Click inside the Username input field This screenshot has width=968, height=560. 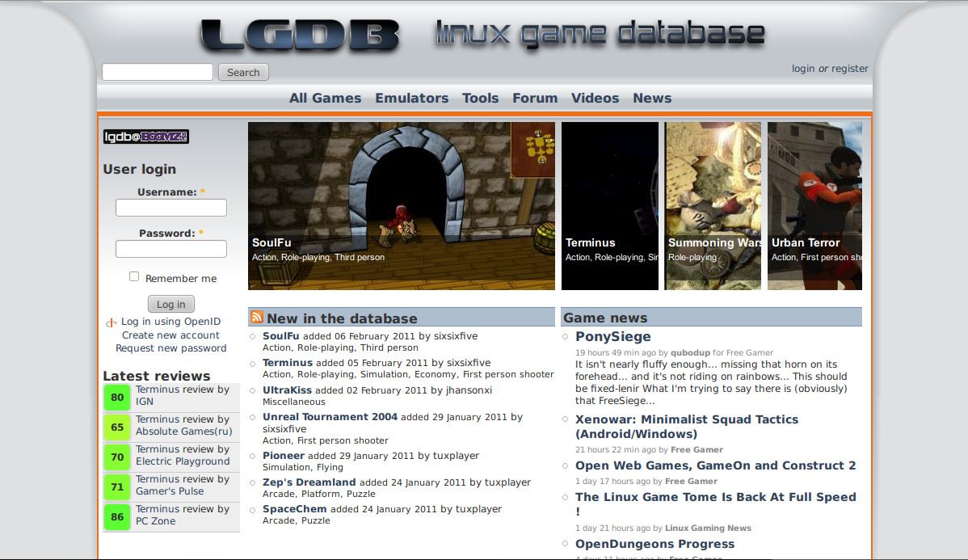coord(170,208)
